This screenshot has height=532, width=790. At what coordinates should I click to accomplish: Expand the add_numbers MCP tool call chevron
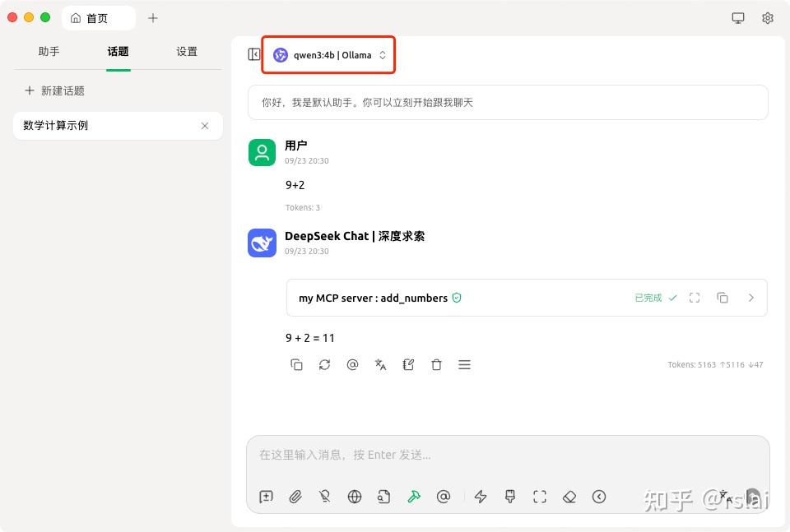[750, 298]
